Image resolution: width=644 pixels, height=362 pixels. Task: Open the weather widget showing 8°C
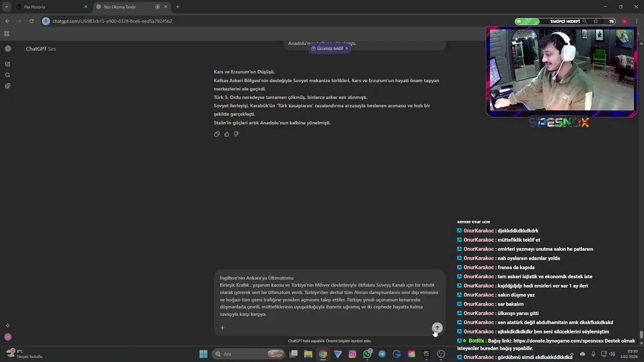24,354
